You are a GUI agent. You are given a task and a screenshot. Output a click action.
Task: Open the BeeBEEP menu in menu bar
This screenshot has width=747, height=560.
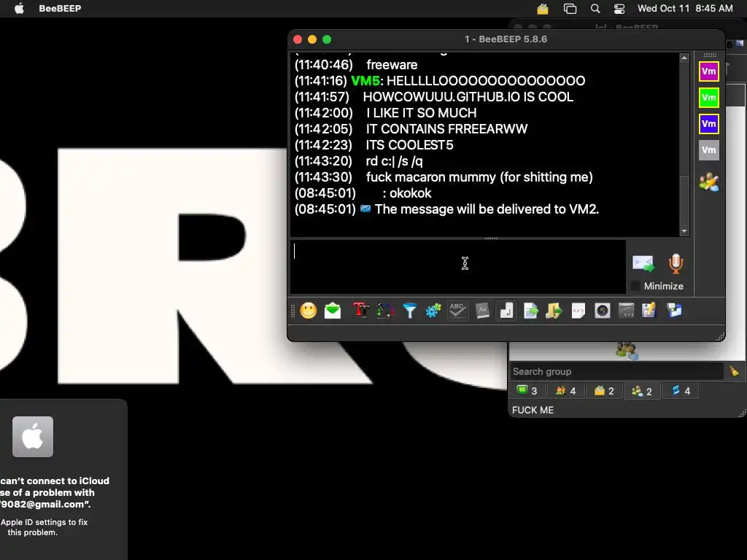coord(60,8)
